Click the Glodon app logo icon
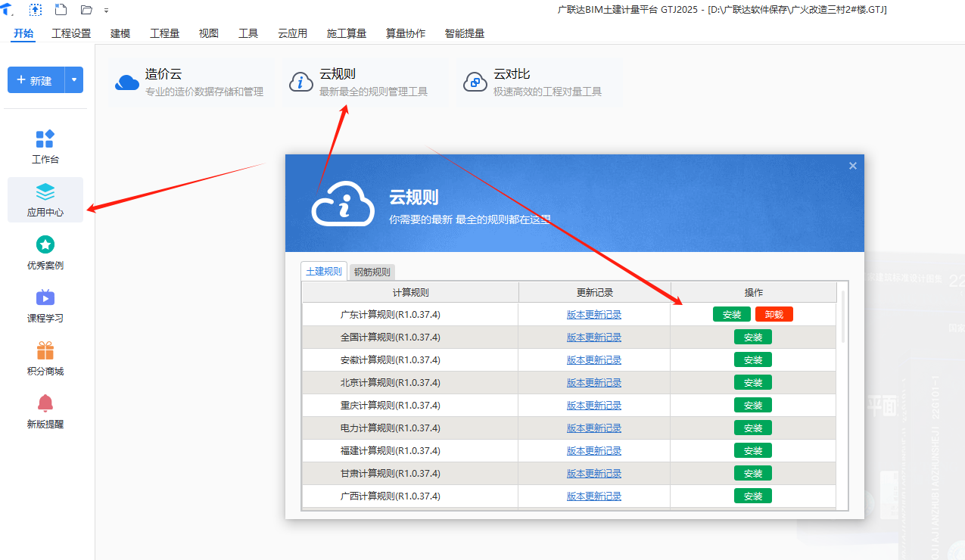 pos(7,9)
